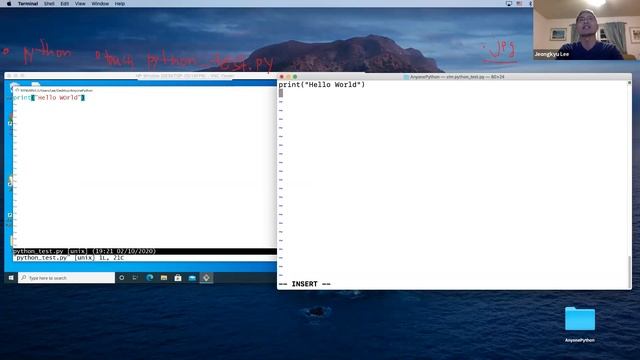The image size is (640, 360).
Task: Launch Microsoft Edge from the taskbar
Action: click(x=150, y=278)
